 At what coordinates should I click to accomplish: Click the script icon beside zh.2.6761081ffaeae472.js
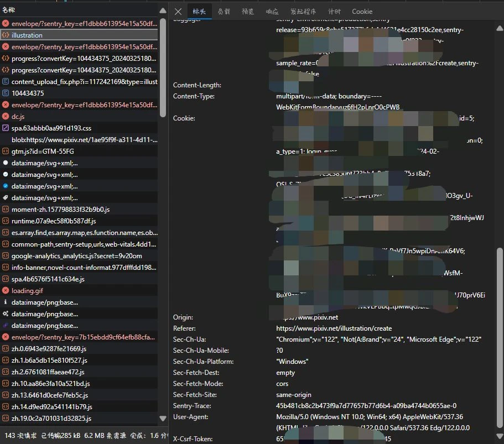coord(6,372)
